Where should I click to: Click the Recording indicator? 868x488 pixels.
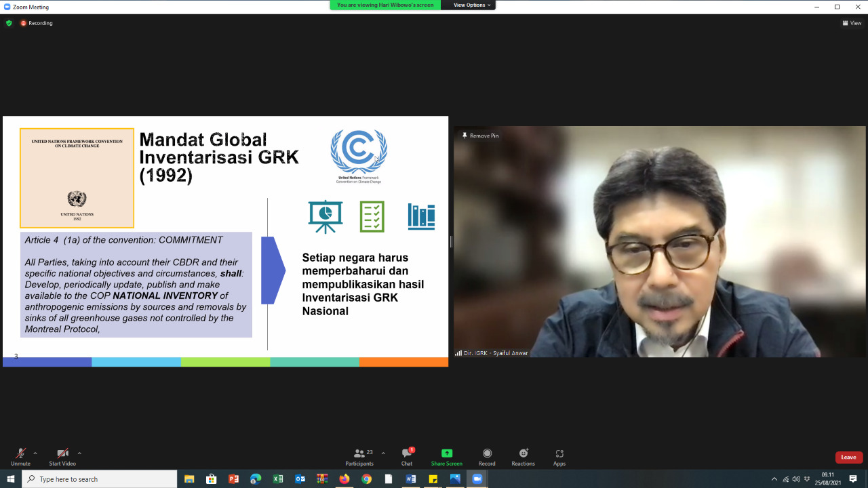pos(37,23)
